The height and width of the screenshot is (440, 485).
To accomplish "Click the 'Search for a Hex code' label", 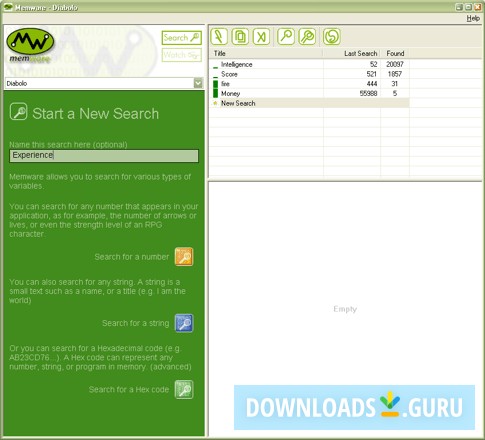I will pos(129,389).
